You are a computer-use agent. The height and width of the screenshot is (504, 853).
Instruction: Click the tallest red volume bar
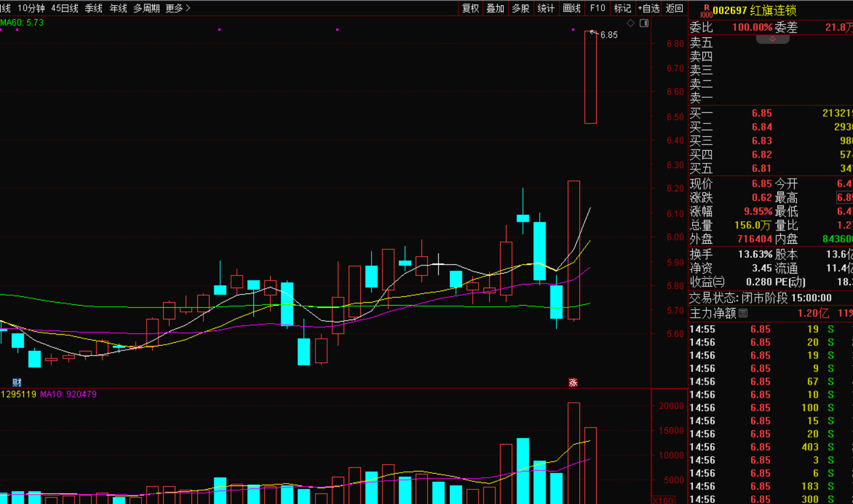(x=574, y=453)
